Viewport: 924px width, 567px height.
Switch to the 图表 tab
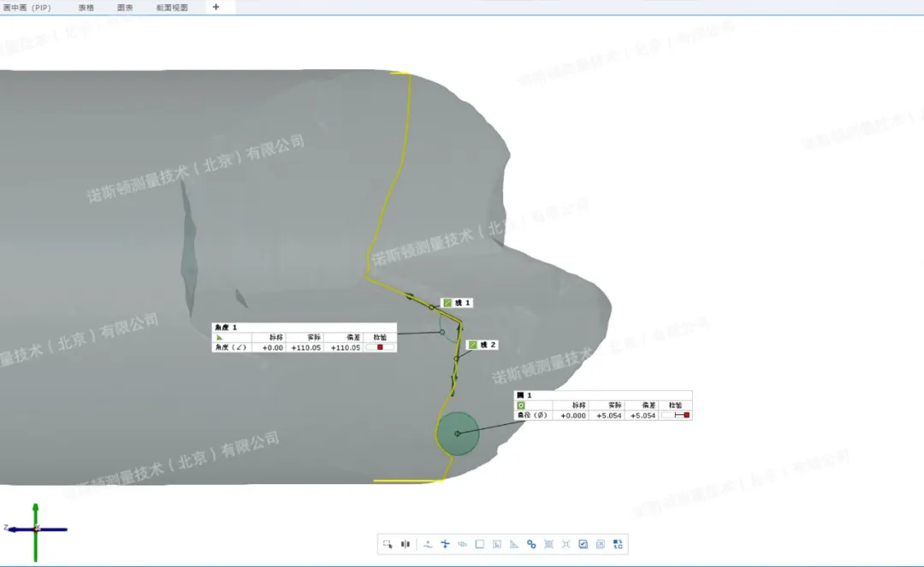(x=125, y=8)
